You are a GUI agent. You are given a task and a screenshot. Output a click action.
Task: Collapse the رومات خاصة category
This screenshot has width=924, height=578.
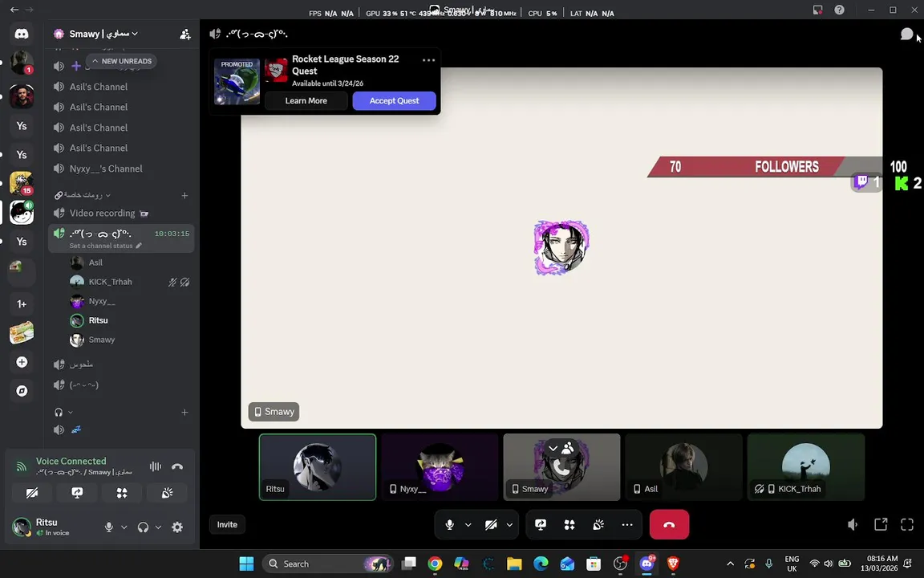[x=83, y=195]
